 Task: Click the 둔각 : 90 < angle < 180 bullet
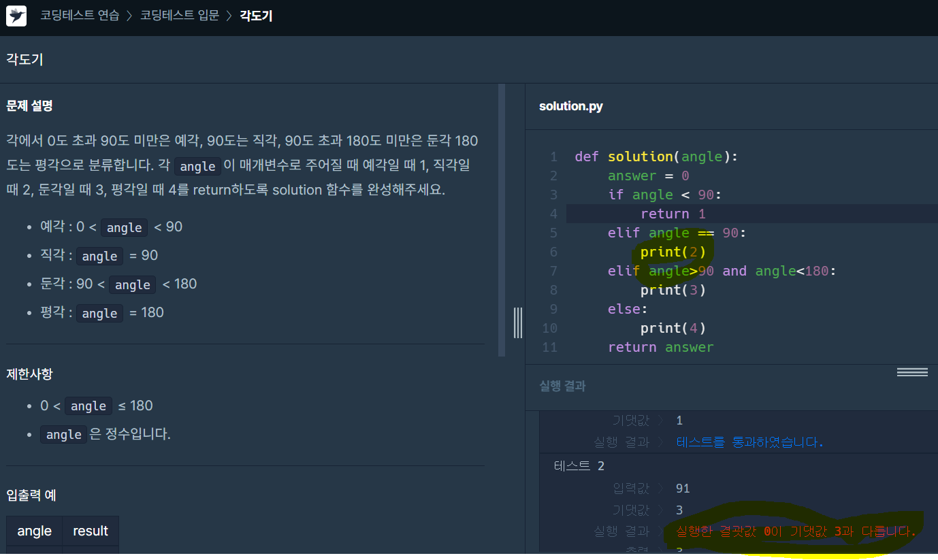coord(118,284)
